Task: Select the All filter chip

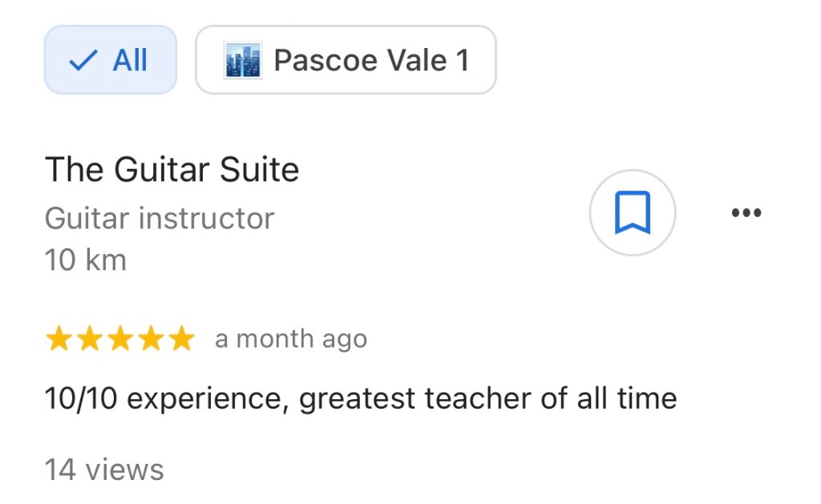Action: (110, 60)
